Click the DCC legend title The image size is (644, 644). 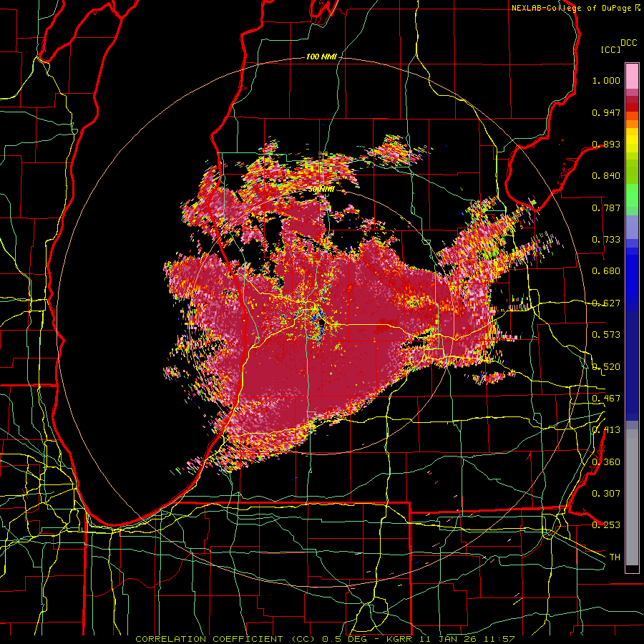628,43
